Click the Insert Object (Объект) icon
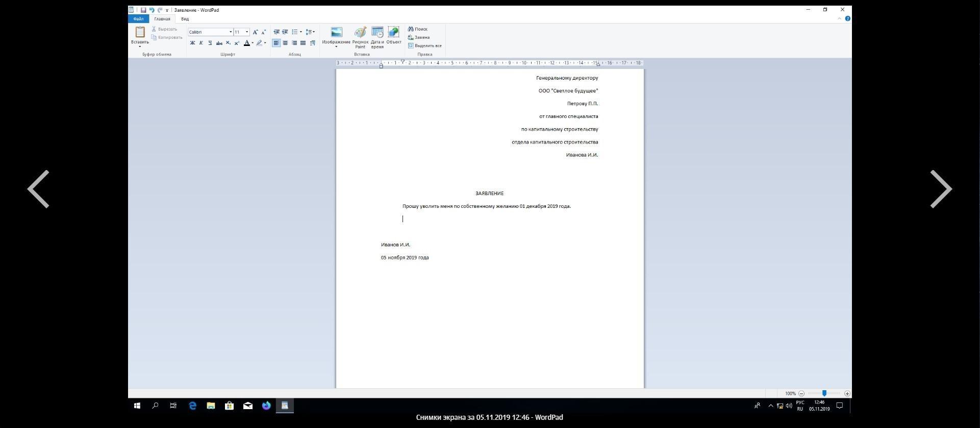 coord(393,33)
